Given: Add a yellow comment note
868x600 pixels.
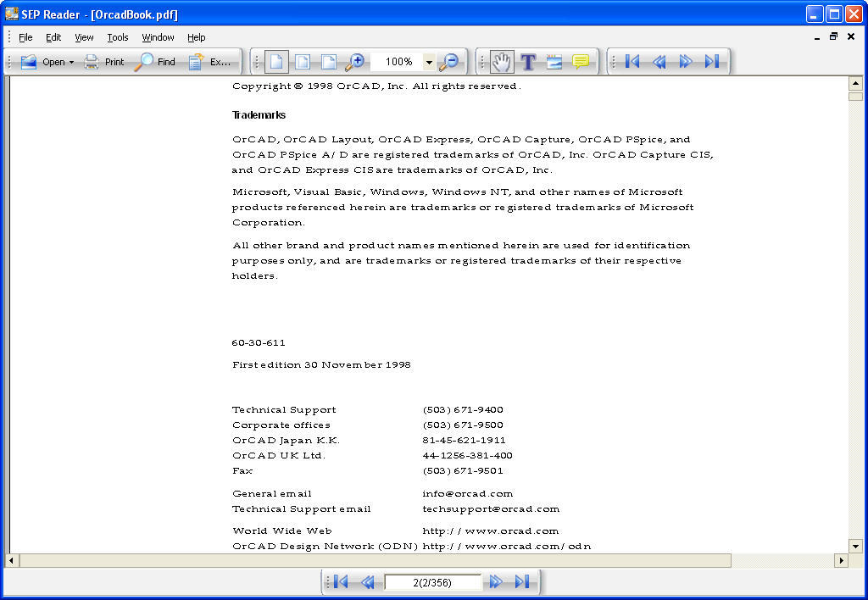Looking at the screenshot, I should click(580, 61).
